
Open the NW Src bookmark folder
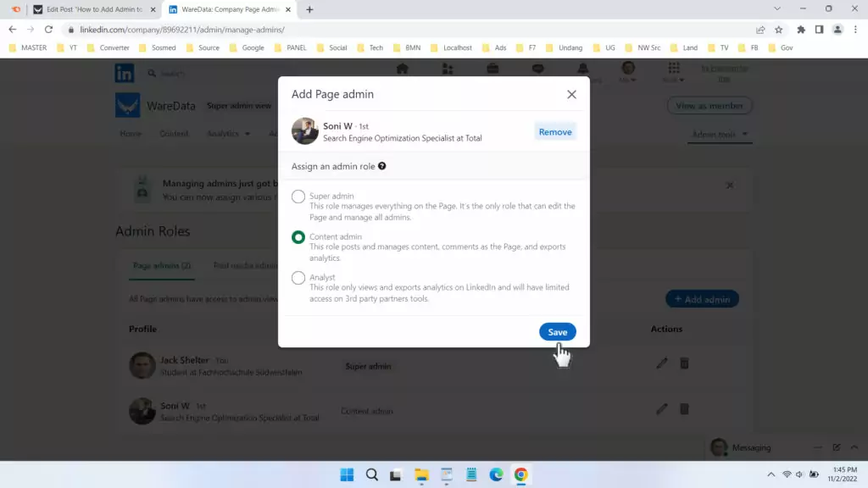[x=643, y=47]
